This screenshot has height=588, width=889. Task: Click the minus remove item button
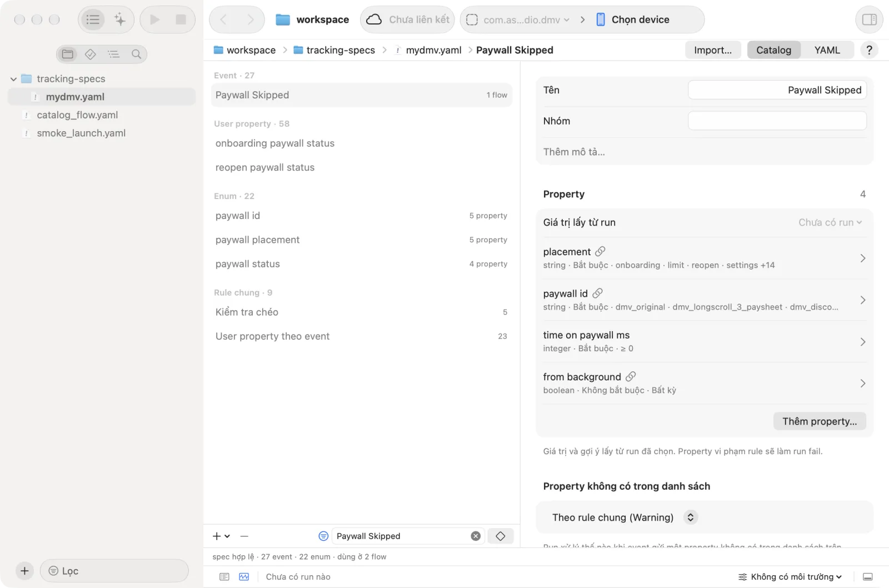tap(244, 536)
